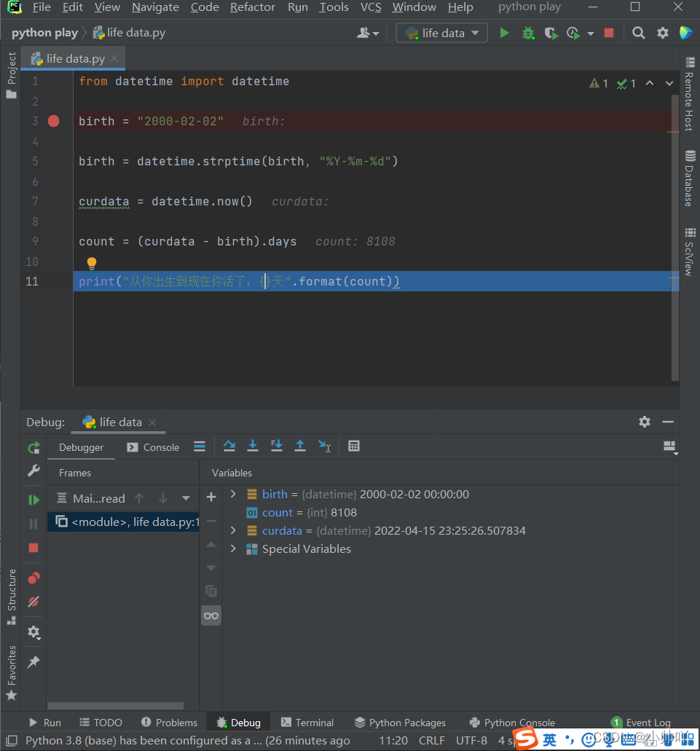Screen dimensions: 700x751
Task: Open the VCS menu
Action: [x=371, y=7]
